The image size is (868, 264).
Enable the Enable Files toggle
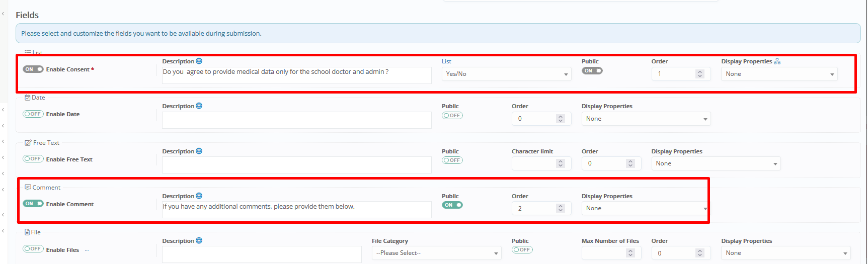(33, 249)
